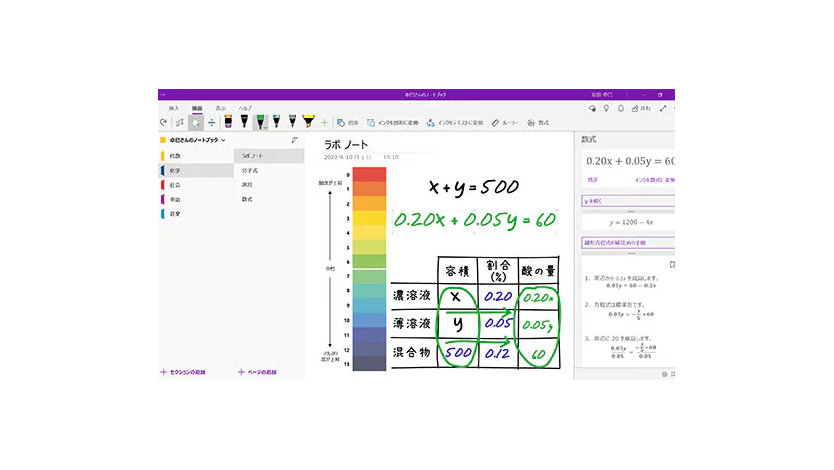Add a new pen with the green plus
The height and width of the screenshot is (470, 834).
coord(324,123)
